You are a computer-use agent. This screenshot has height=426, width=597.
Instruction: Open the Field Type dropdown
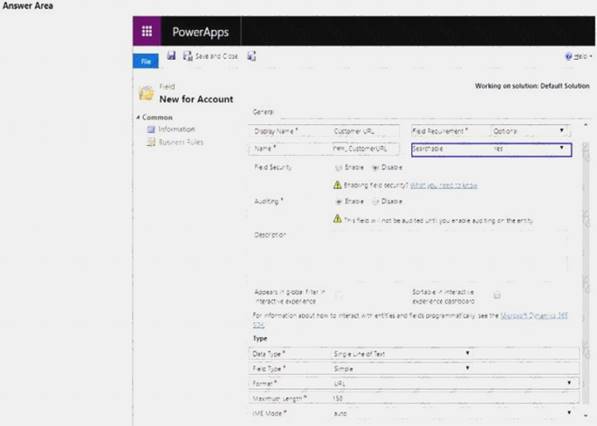point(402,369)
